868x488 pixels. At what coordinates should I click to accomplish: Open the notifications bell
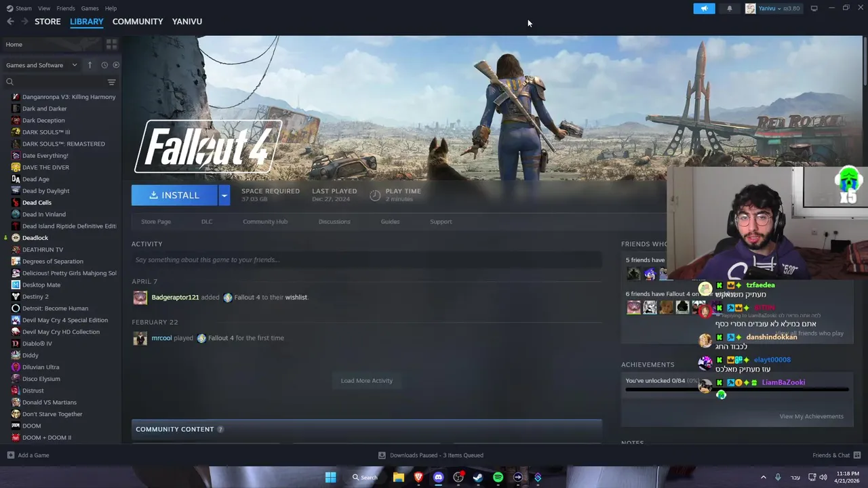coord(730,8)
